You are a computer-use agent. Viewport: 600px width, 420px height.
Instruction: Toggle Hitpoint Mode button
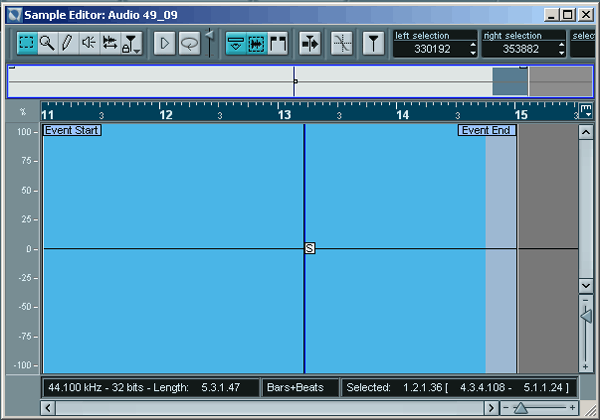click(373, 44)
